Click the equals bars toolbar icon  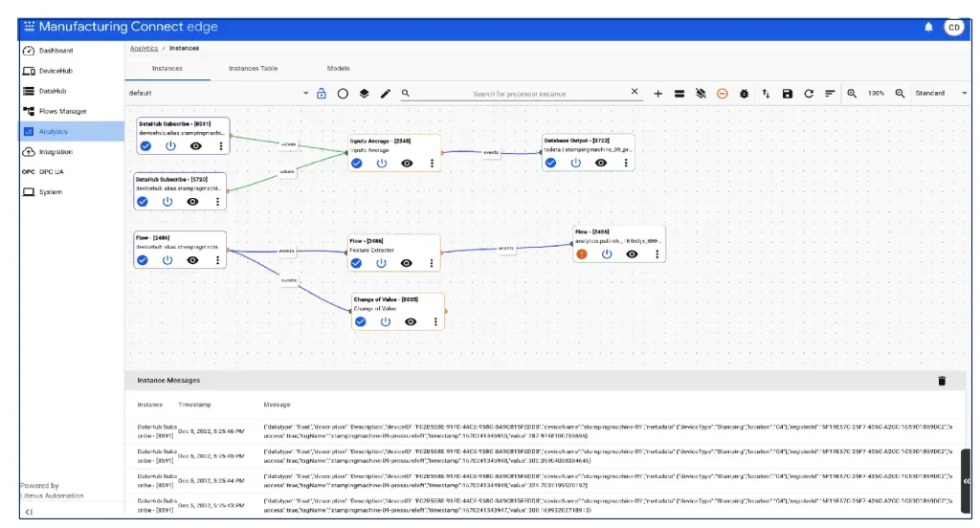pyautogui.click(x=679, y=94)
